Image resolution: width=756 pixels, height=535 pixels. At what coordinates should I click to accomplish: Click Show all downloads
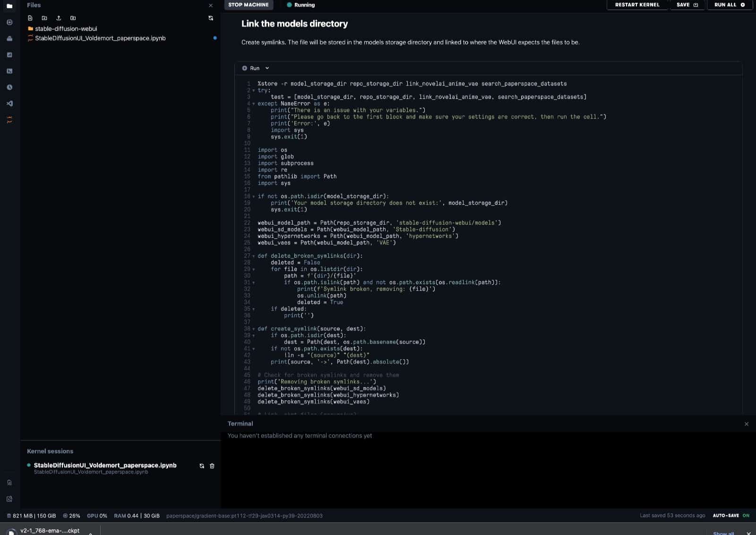click(x=723, y=533)
